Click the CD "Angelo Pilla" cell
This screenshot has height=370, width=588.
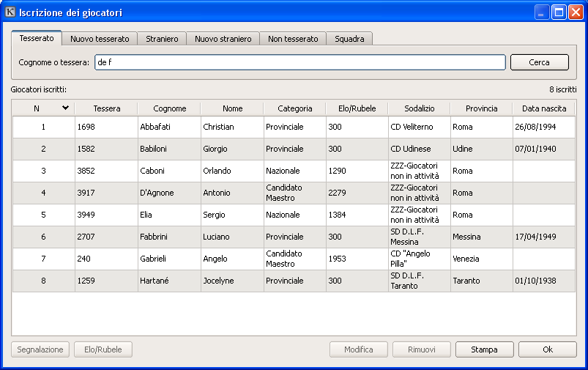420,259
